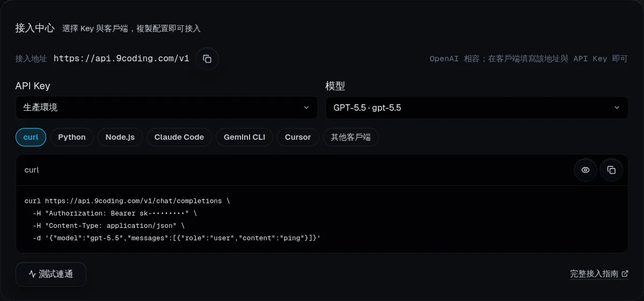Screen dimensions: 644x301
Task: Click the curl label in code header
Action: click(x=32, y=170)
